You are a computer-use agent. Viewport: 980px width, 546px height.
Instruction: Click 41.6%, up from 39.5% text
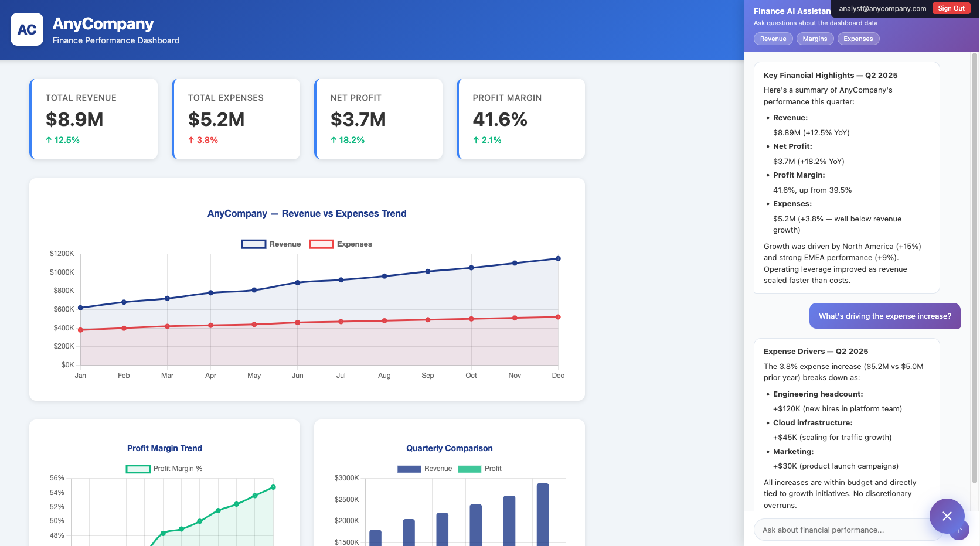(x=812, y=190)
